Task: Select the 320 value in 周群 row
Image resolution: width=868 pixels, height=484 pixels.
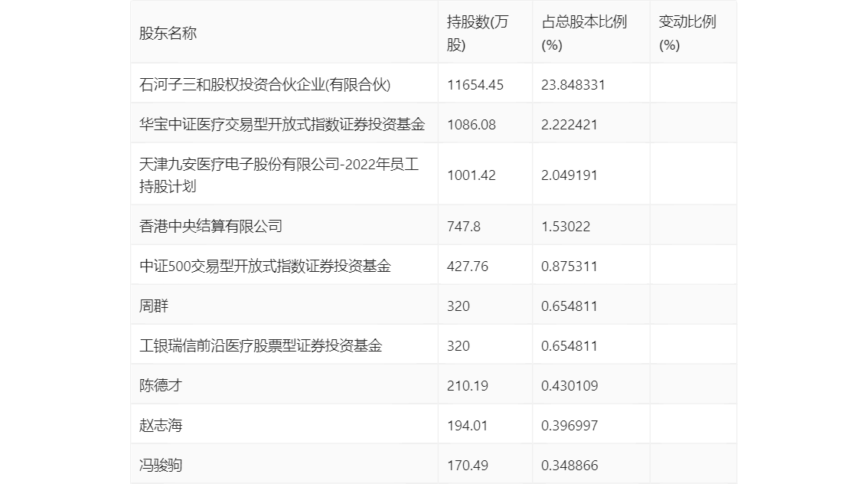Action: pos(458,306)
